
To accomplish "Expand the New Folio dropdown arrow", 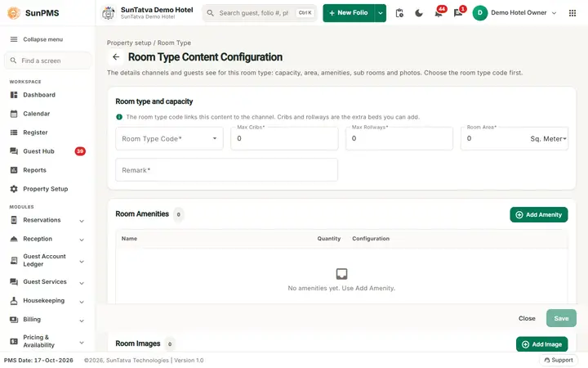I will [381, 13].
